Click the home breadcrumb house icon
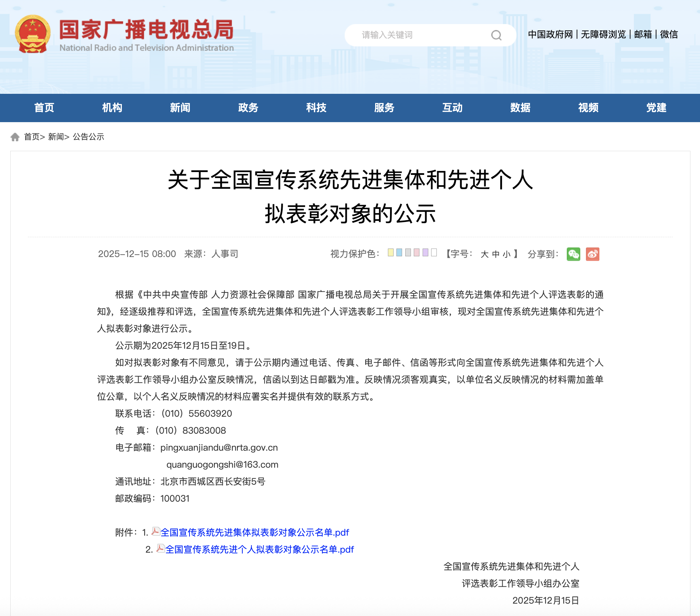Viewport: 700px width, 616px height. [15, 137]
